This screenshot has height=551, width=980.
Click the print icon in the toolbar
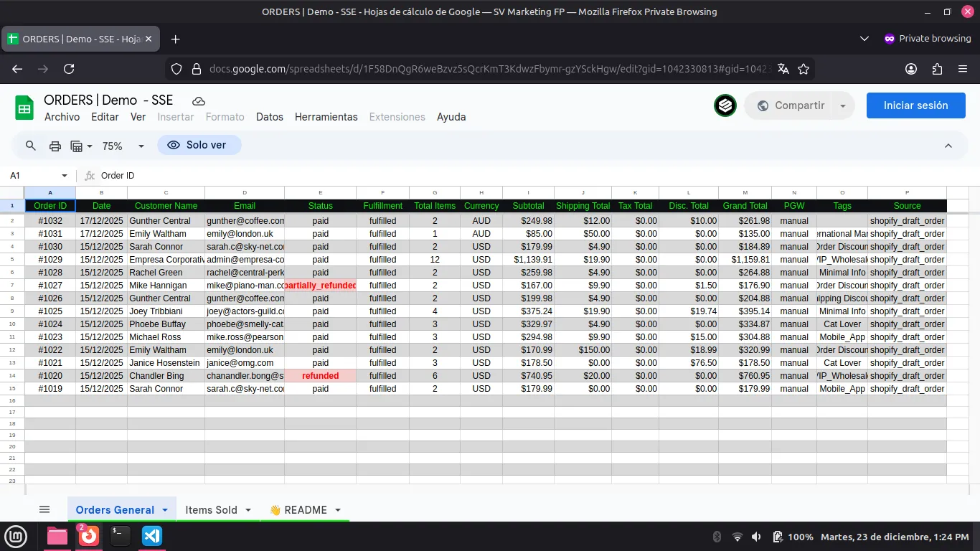pyautogui.click(x=55, y=145)
